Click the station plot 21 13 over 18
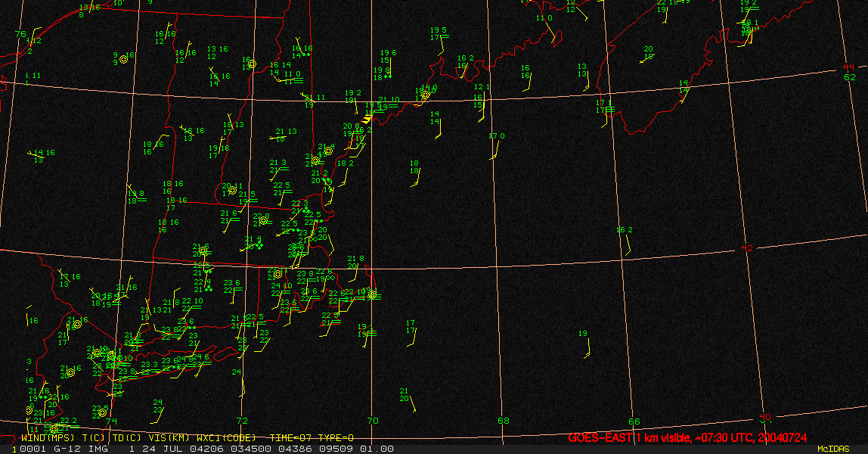 point(287,135)
